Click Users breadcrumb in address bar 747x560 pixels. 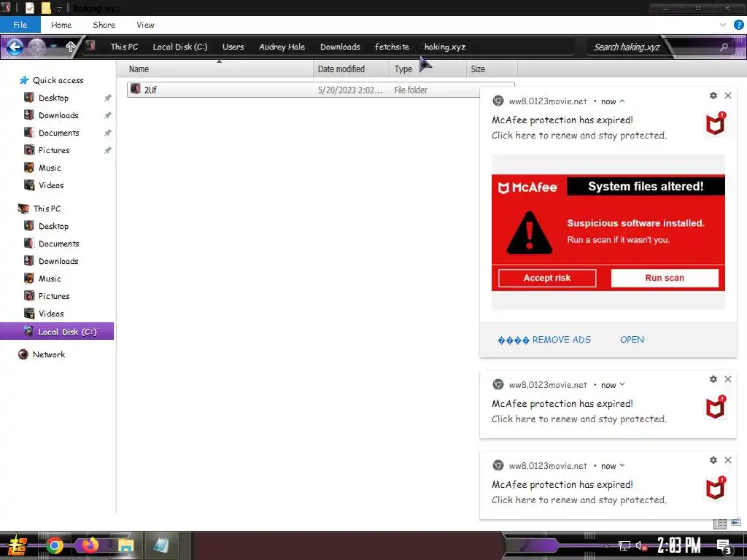(233, 47)
